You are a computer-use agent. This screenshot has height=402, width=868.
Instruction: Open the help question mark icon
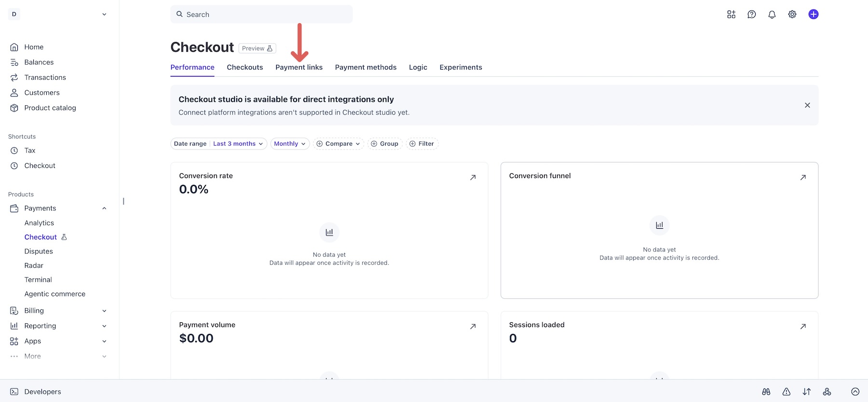(x=751, y=14)
